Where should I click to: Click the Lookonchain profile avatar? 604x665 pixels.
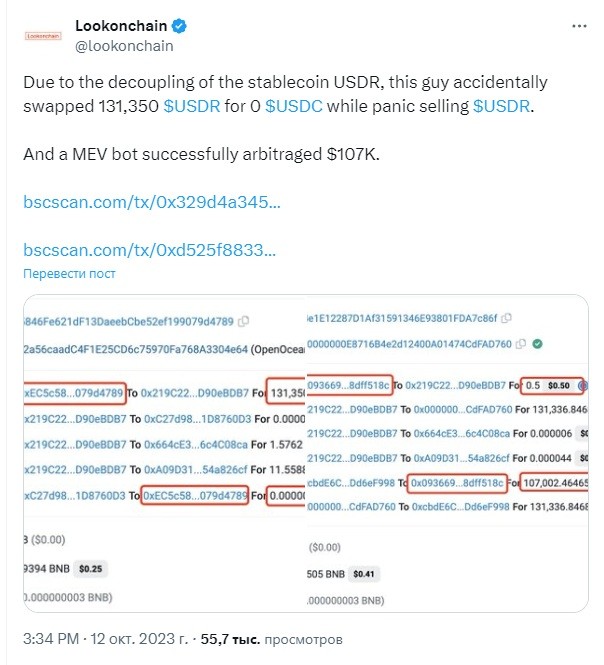(43, 36)
